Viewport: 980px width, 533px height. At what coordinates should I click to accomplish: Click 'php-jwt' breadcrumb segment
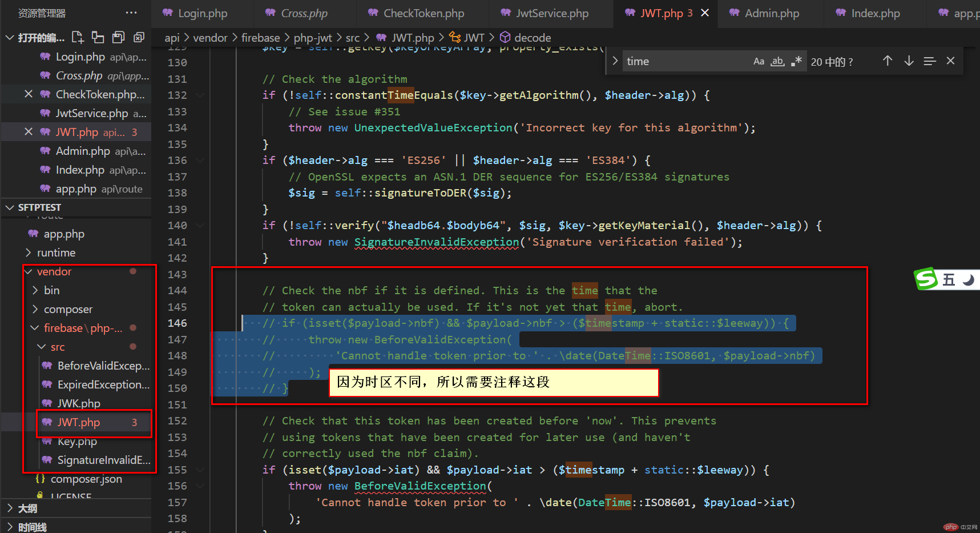coord(313,38)
